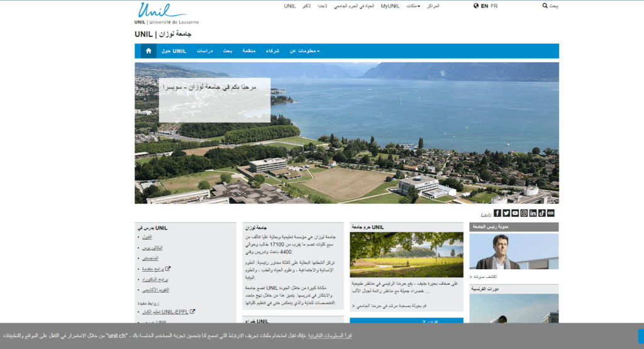
Task: Switch site language to FR
Action: coord(494,6)
